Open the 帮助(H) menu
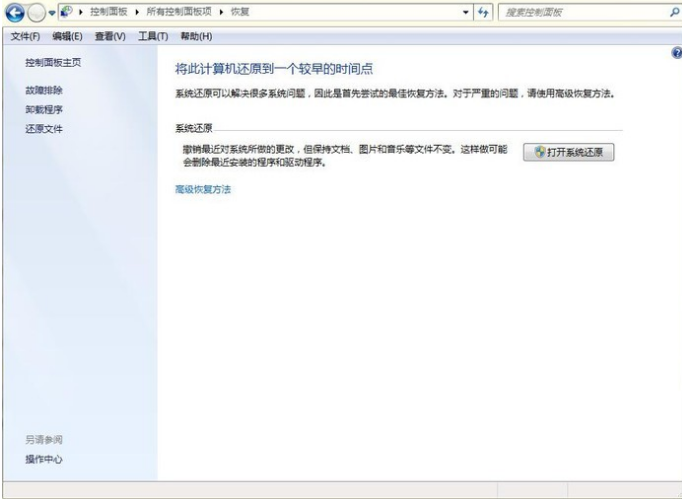Viewport: 682px width, 499px height. (195, 36)
